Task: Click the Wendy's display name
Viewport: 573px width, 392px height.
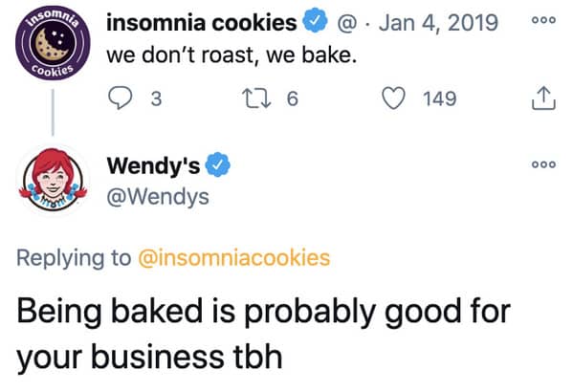Action: 153,165
